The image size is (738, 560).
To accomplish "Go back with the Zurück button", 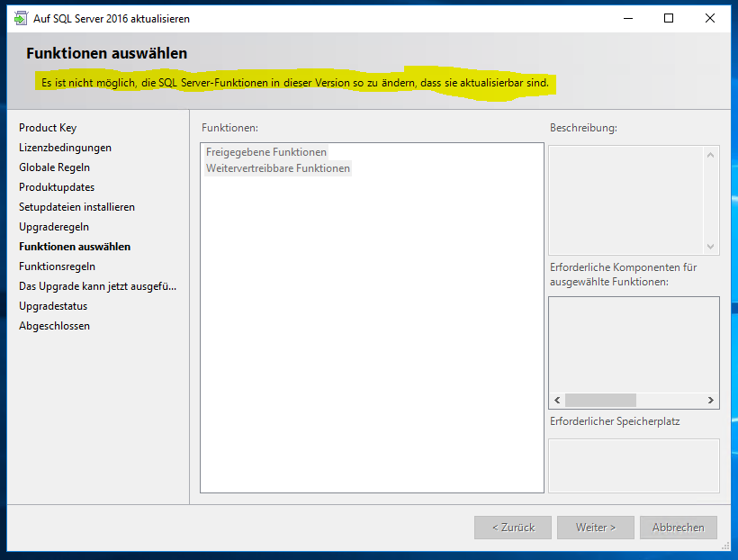I will pos(513,528).
